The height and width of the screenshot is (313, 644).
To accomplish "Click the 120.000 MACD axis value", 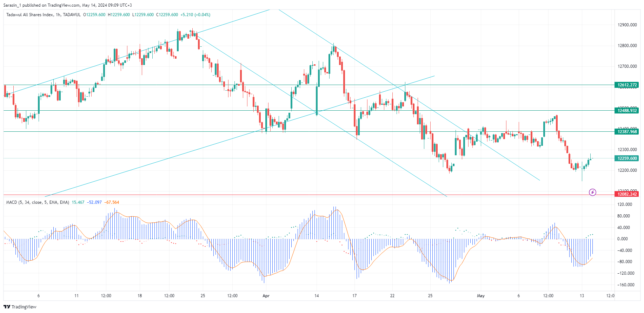I will coord(625,204).
